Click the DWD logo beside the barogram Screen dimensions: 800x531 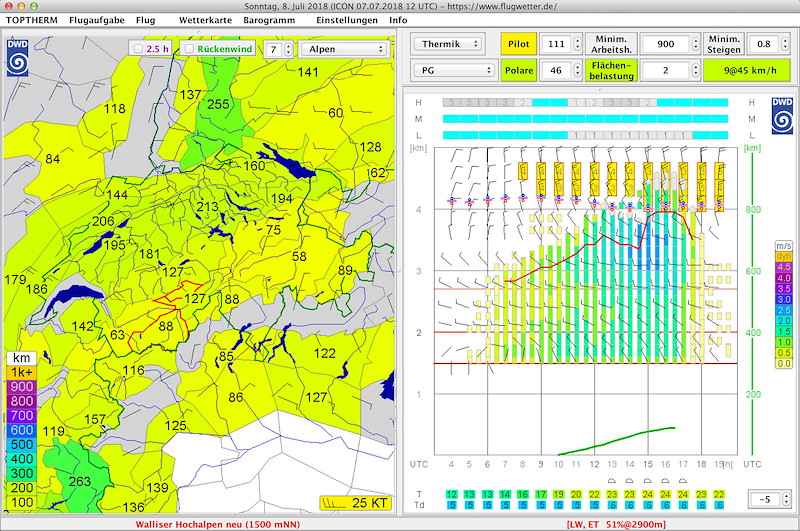coord(782,116)
